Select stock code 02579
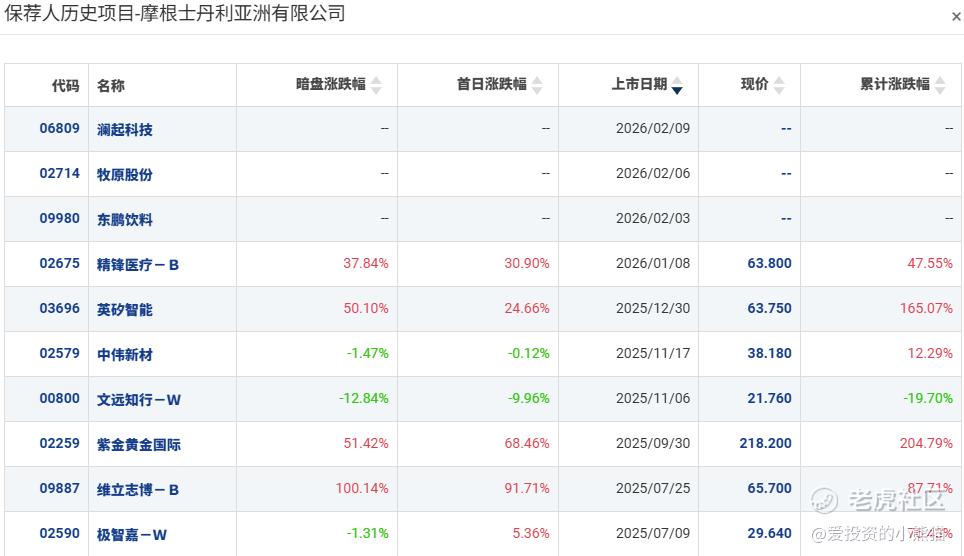 (x=60, y=353)
